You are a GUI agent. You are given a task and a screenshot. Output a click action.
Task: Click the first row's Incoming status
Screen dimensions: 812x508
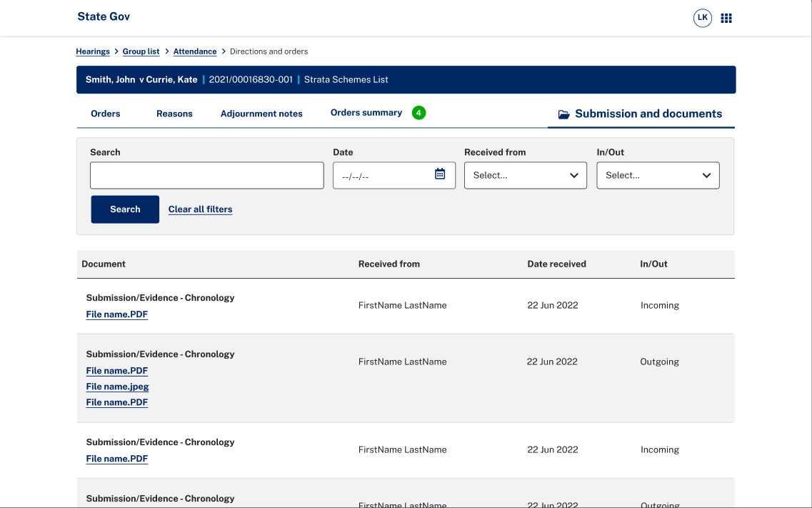pyautogui.click(x=660, y=306)
